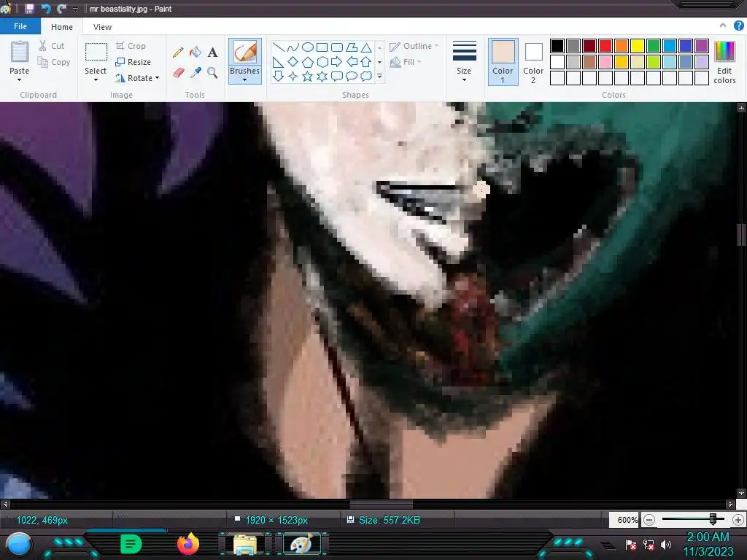
Task: Open the File menu
Action: pyautogui.click(x=20, y=26)
